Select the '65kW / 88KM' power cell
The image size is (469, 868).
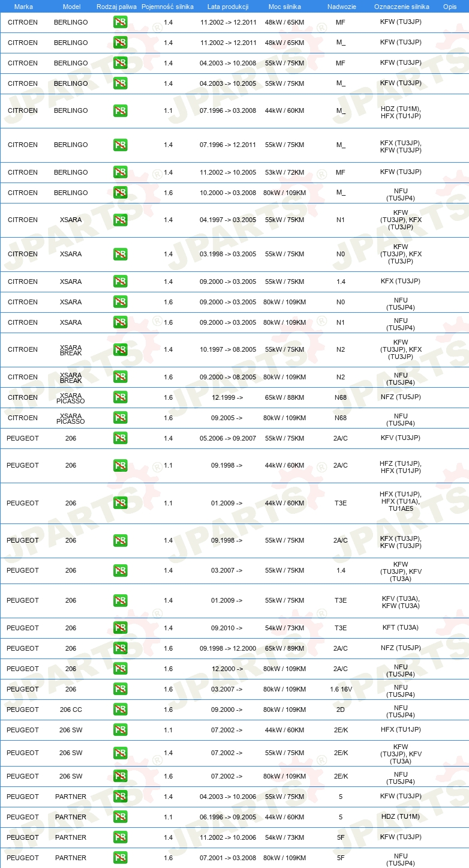tap(285, 397)
